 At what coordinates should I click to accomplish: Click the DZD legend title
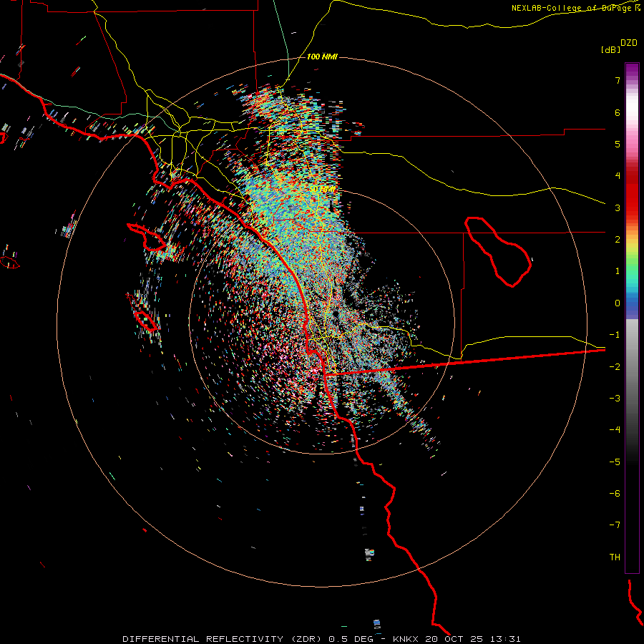pyautogui.click(x=628, y=43)
